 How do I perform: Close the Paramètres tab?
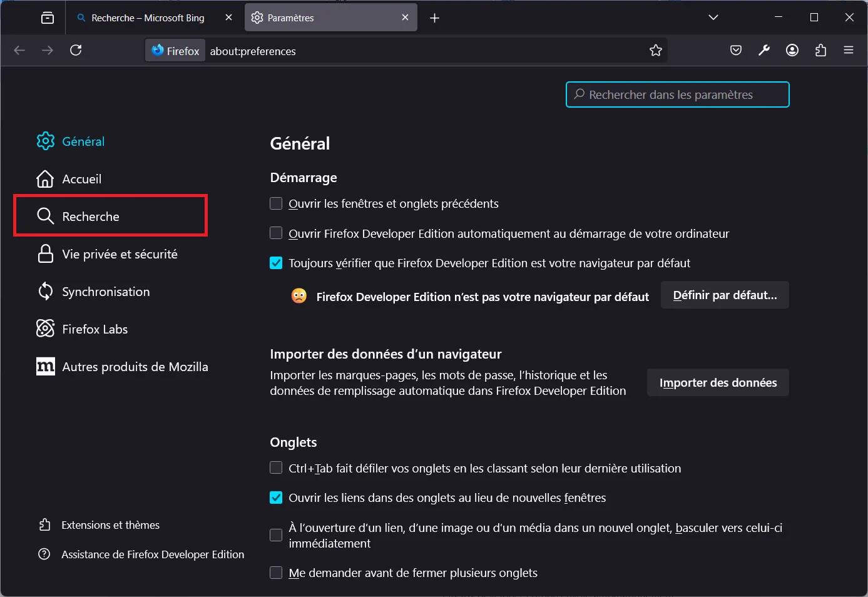(405, 18)
